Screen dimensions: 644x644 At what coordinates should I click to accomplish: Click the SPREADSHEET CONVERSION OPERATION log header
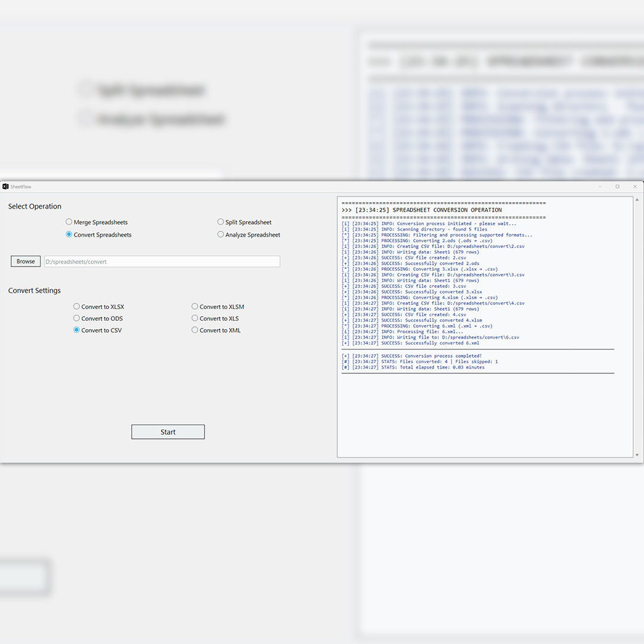point(422,210)
